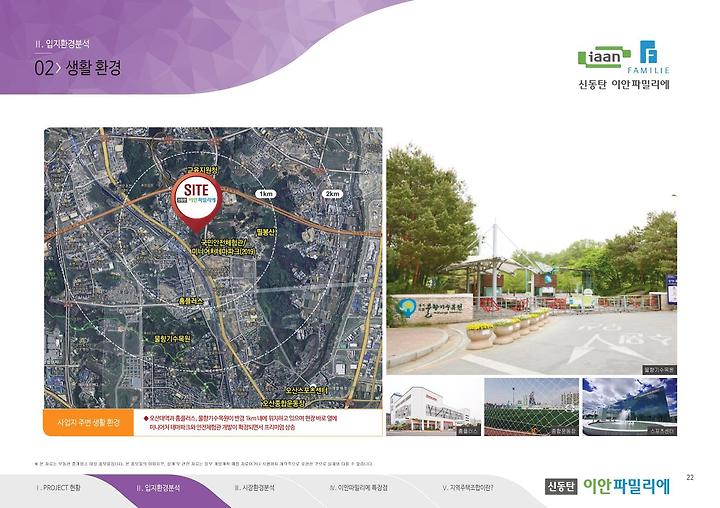Select the 'II. 입지환경분석' footer tab
Screen dimensions: 720x508
click(x=158, y=488)
